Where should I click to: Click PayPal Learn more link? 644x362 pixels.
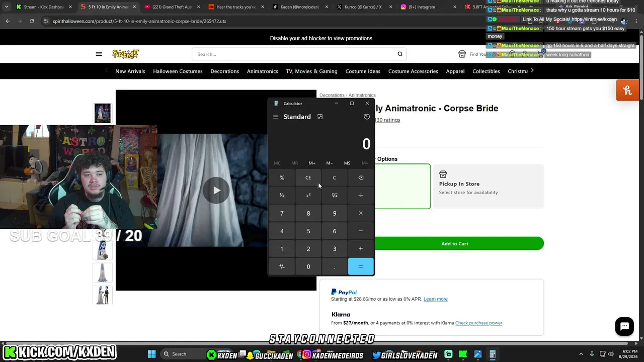pos(435,299)
